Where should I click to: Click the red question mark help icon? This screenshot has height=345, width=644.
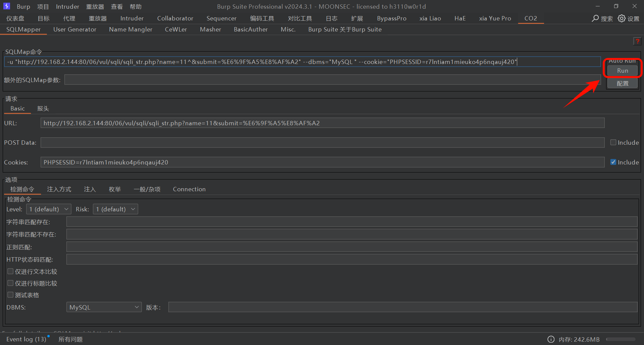[637, 41]
